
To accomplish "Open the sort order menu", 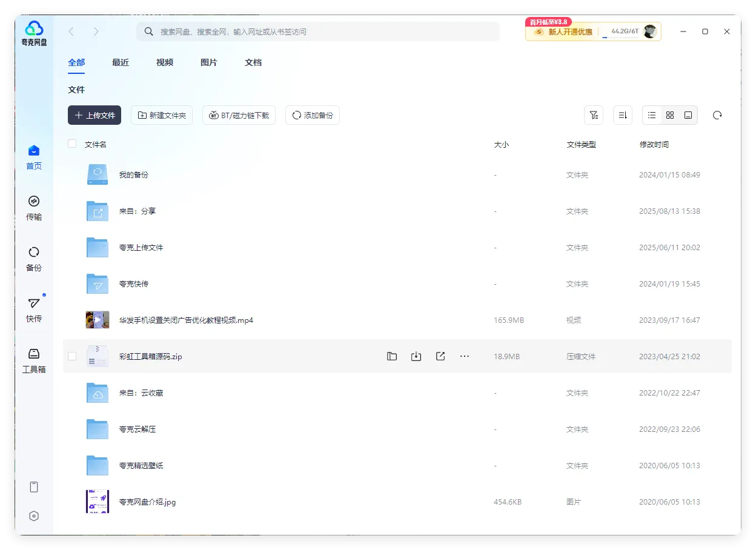I will (x=623, y=114).
